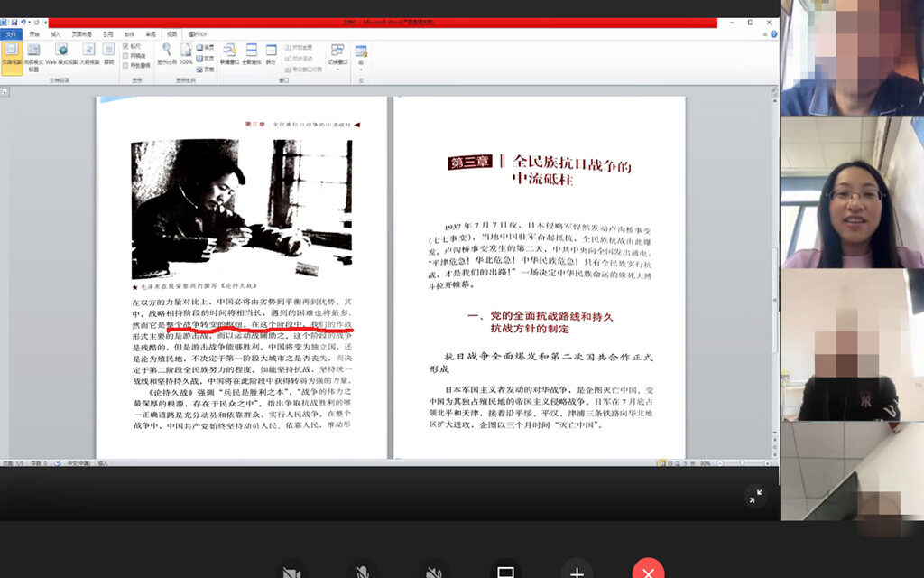Set zoom to 100% in ribbon
Screen dimensions: 924x578
[x=186, y=52]
